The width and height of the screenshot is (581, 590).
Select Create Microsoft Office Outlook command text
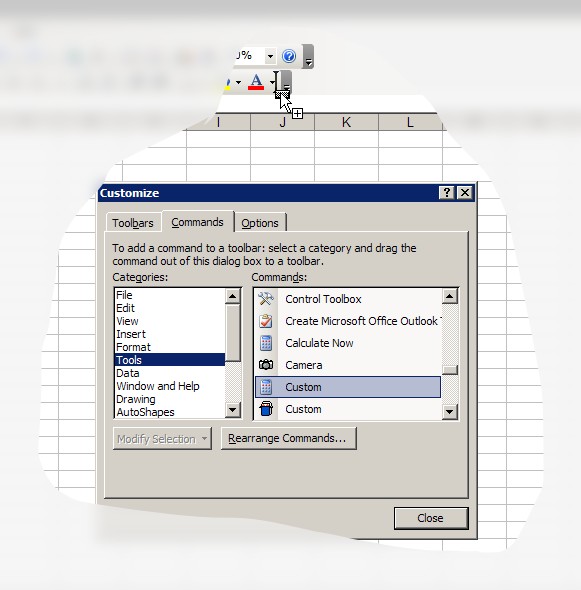click(363, 321)
